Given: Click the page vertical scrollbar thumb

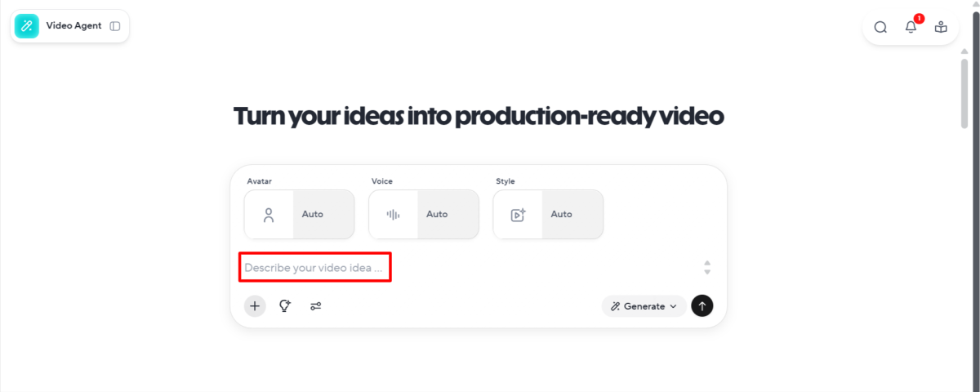Looking at the screenshot, I should tap(964, 94).
